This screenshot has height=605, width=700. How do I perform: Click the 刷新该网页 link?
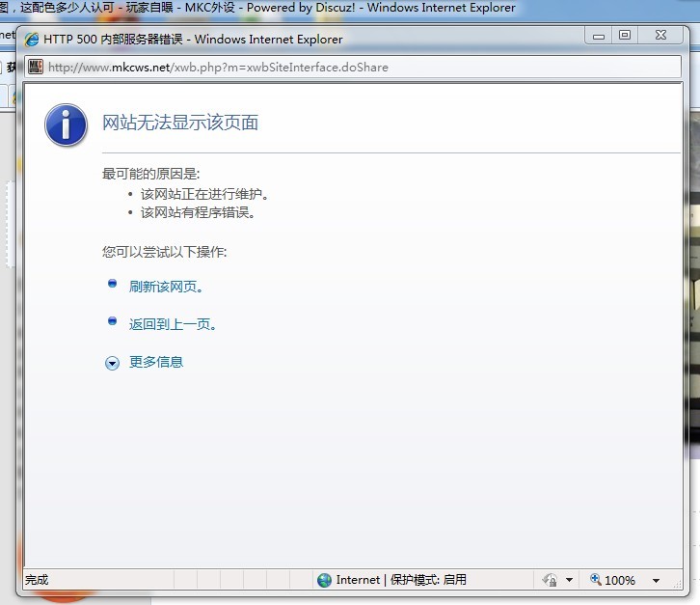pos(167,287)
